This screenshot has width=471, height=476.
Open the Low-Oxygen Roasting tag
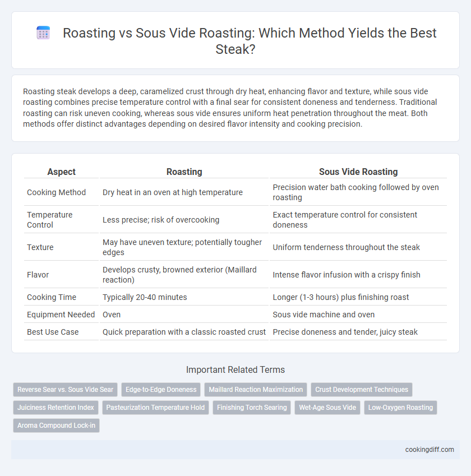point(400,408)
